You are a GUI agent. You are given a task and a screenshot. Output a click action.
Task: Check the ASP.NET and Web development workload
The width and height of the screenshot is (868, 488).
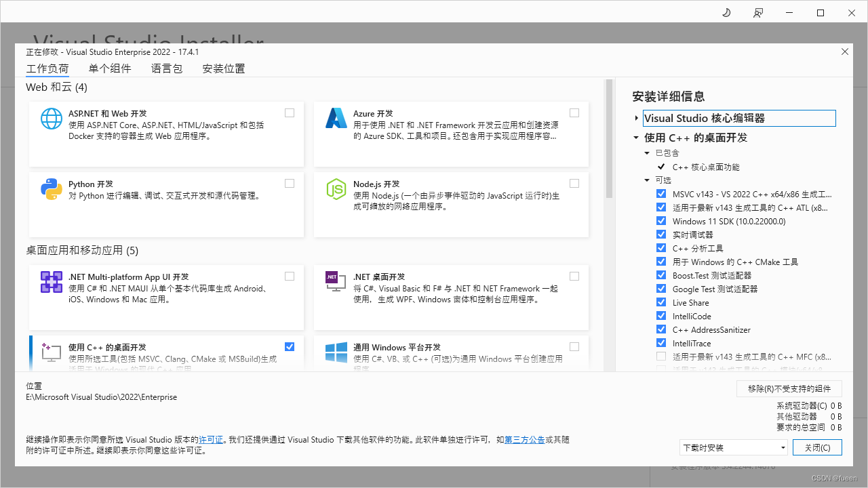tap(290, 113)
